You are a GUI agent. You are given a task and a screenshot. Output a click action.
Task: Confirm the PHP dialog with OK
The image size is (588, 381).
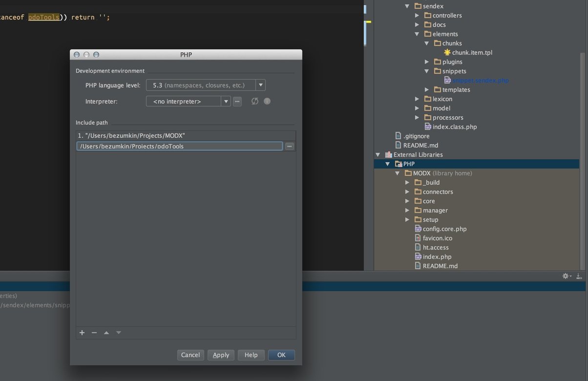point(281,355)
